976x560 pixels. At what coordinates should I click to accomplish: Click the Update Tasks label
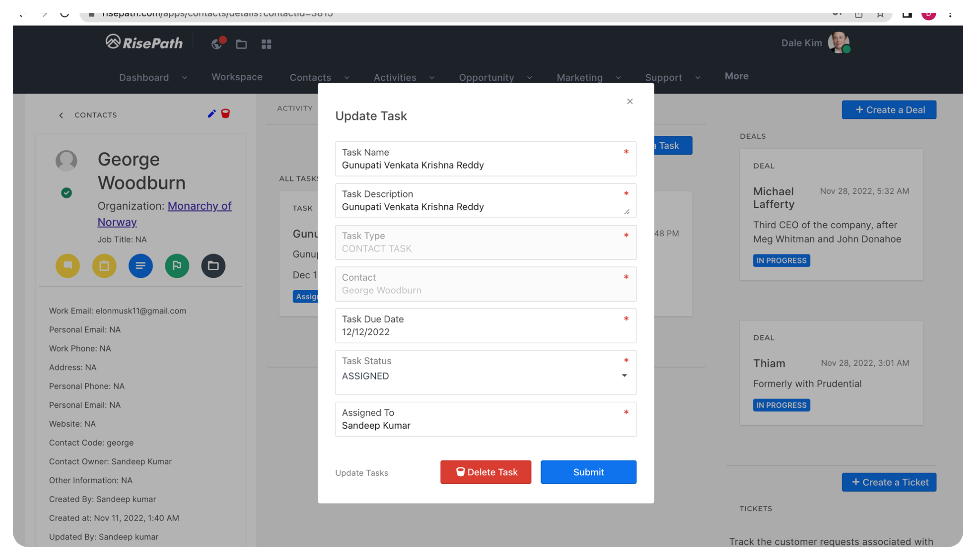coord(361,473)
